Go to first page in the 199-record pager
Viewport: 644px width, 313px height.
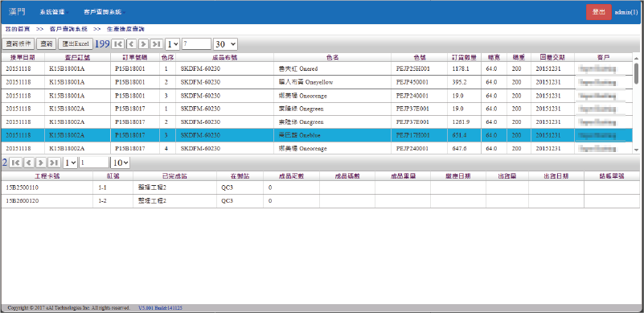click(117, 44)
